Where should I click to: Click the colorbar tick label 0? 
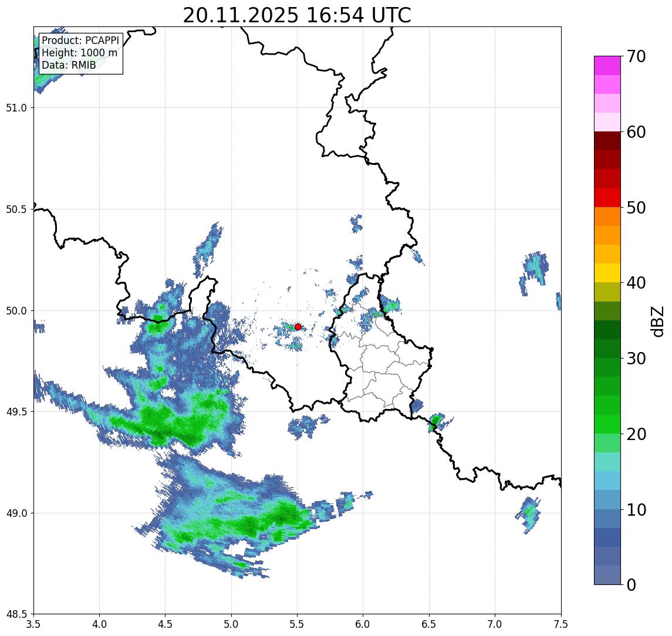pyautogui.click(x=632, y=584)
